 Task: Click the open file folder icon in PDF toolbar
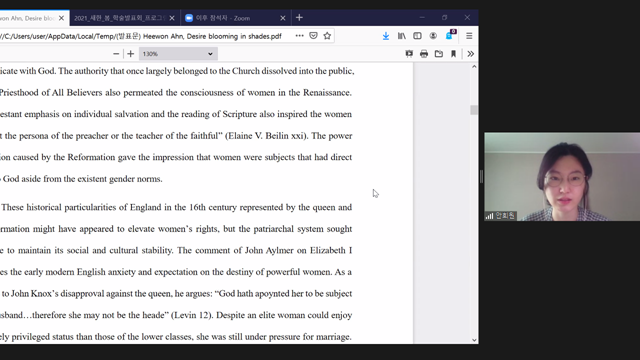click(439, 54)
